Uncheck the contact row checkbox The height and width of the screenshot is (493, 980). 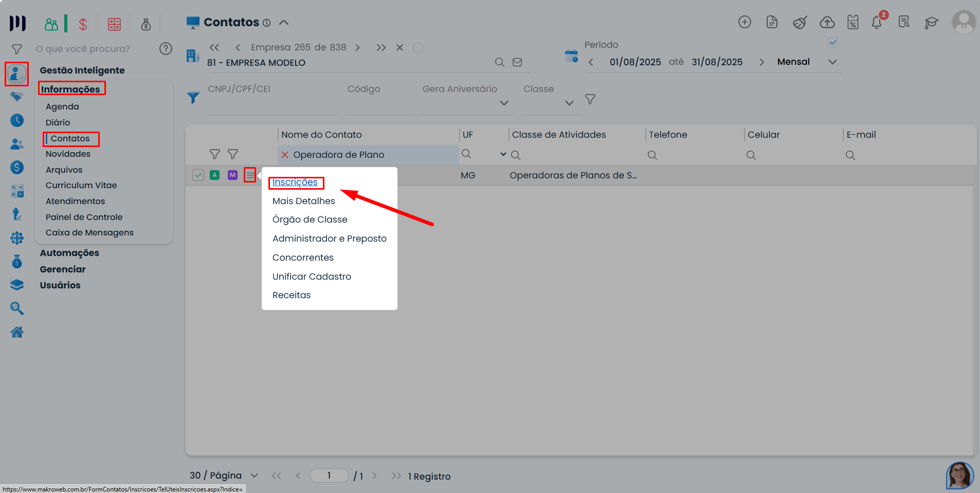click(x=198, y=175)
